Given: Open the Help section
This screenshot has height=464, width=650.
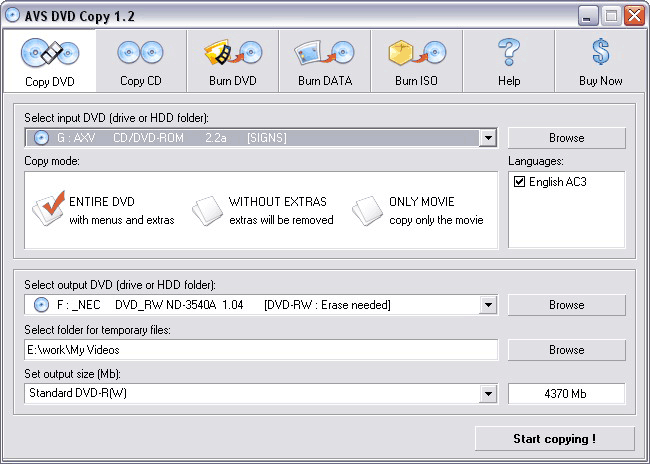Looking at the screenshot, I should (x=509, y=61).
